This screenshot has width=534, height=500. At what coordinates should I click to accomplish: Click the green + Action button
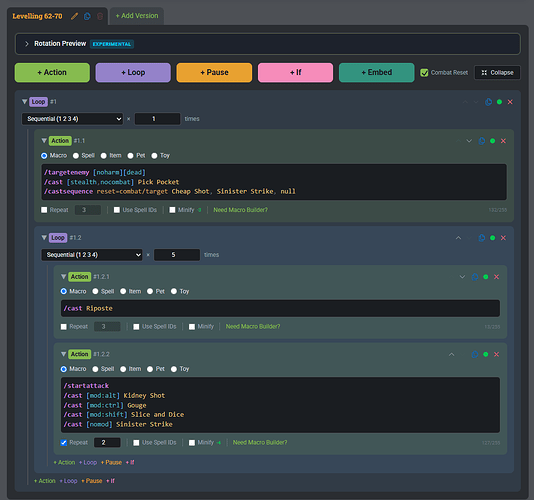coord(52,73)
